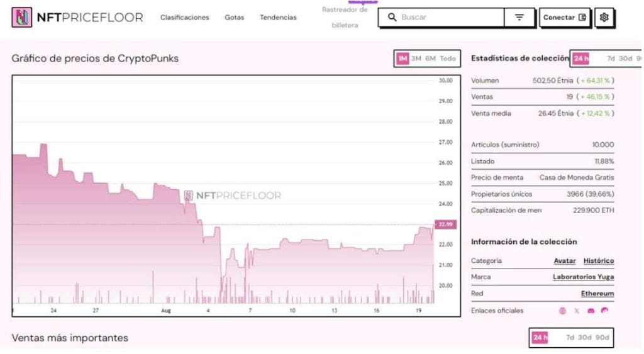The image size is (644, 354).
Task: Click the Propietarios únicos label
Action: tap(501, 194)
